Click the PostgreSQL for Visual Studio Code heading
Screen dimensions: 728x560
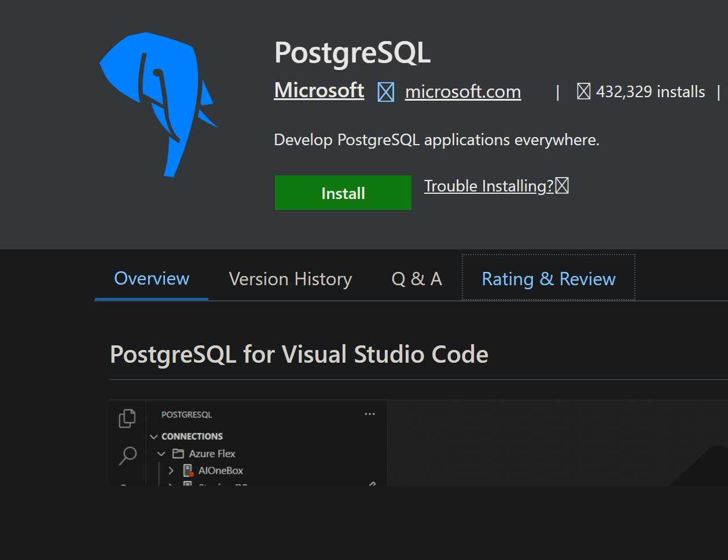299,354
